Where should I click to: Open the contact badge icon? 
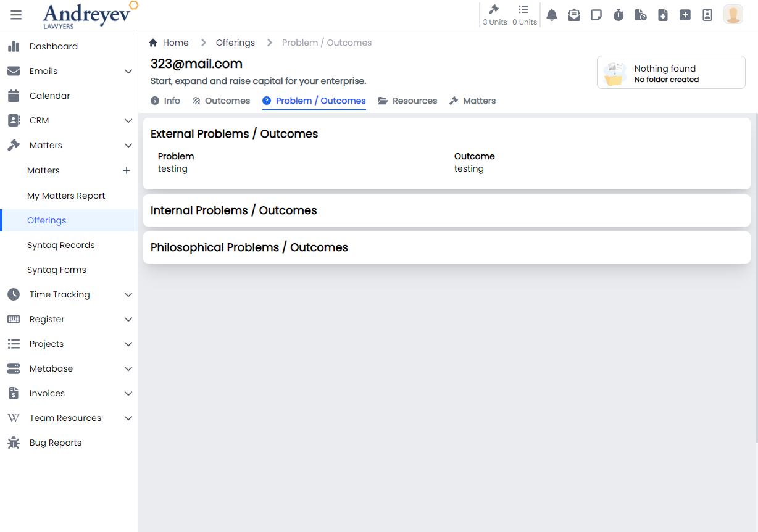pos(707,15)
